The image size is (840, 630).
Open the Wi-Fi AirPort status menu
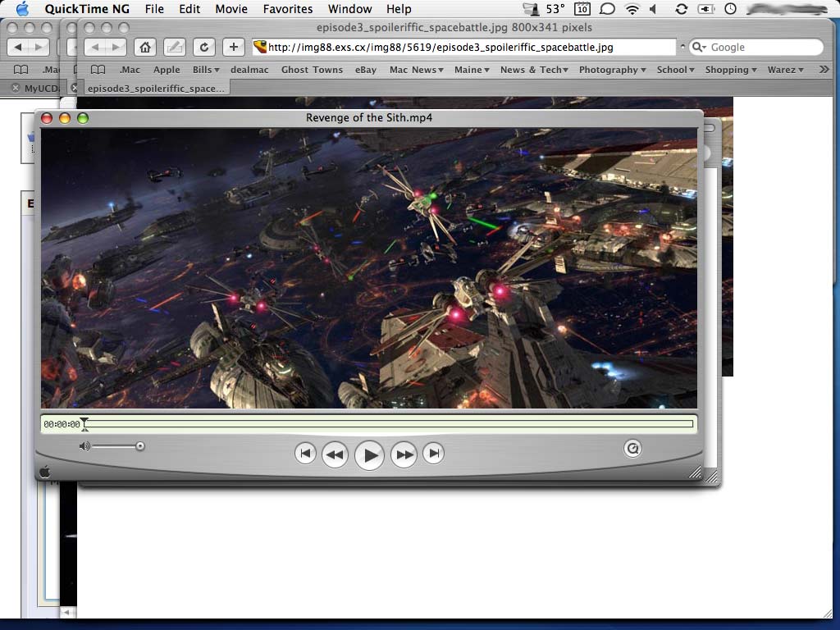pyautogui.click(x=632, y=8)
